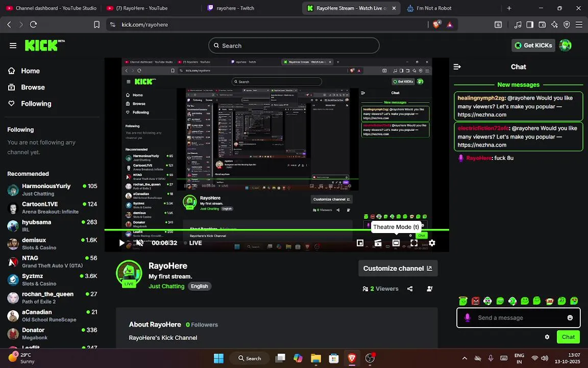This screenshot has height=368, width=588.
Task: Open HarmoniousYuriy recommended channel
Action: click(x=52, y=190)
